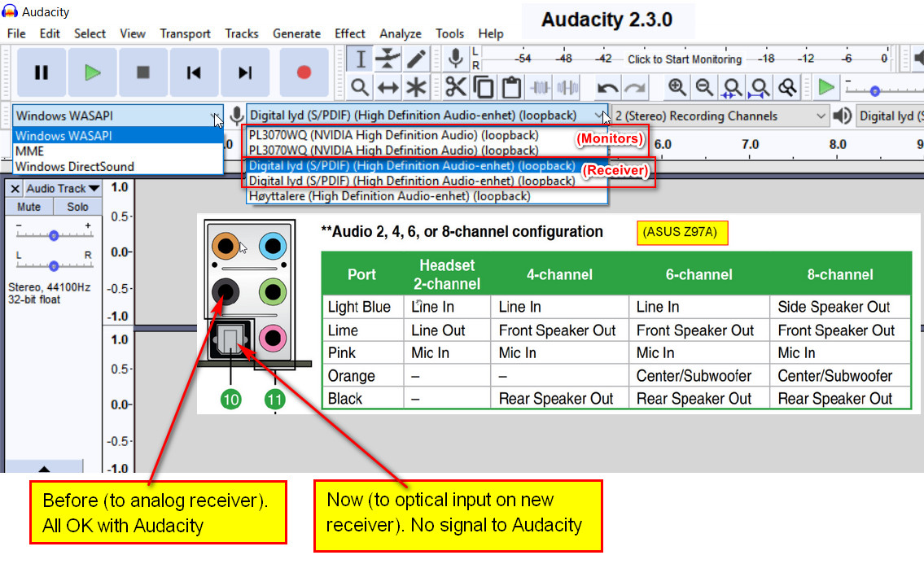Click the Undo arrow icon
This screenshot has height=564, width=924.
pyautogui.click(x=607, y=88)
